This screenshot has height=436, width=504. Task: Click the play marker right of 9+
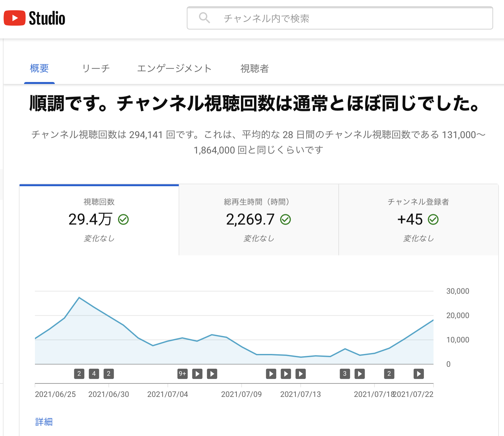coord(197,374)
